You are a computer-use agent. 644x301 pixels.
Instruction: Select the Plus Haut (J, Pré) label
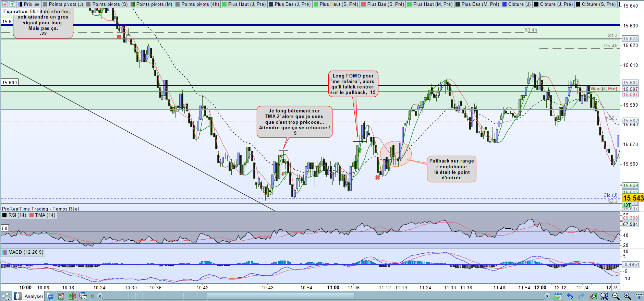tap(247, 4)
